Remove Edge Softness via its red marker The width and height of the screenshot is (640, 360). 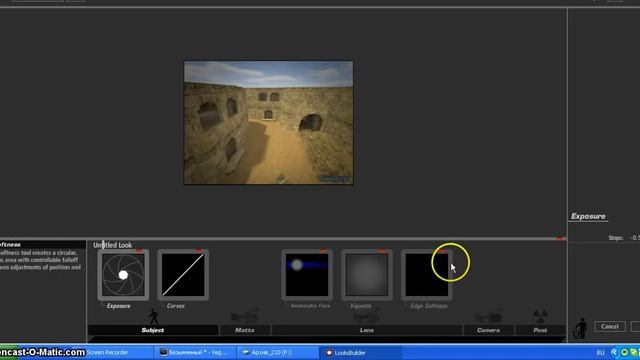click(x=443, y=251)
